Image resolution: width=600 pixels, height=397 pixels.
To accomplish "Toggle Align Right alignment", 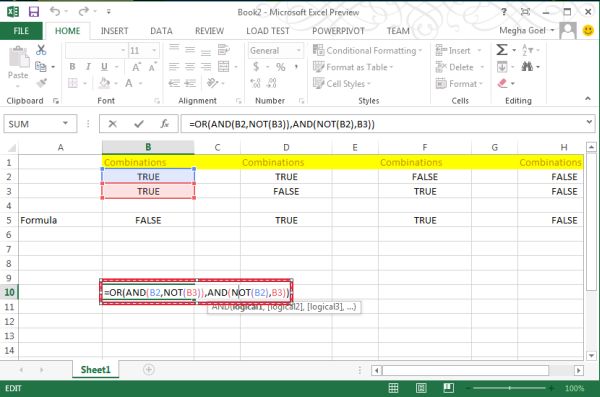I will point(206,67).
